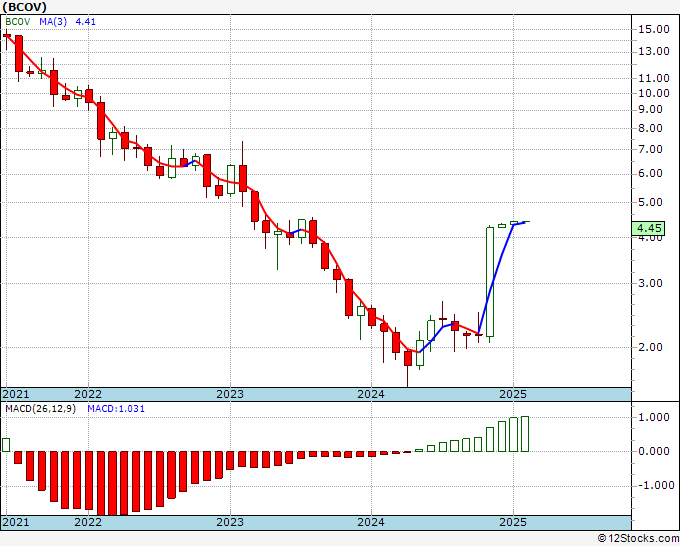This screenshot has width=680, height=546.
Task: Click the 6.00 price axis label
Action: pos(650,173)
